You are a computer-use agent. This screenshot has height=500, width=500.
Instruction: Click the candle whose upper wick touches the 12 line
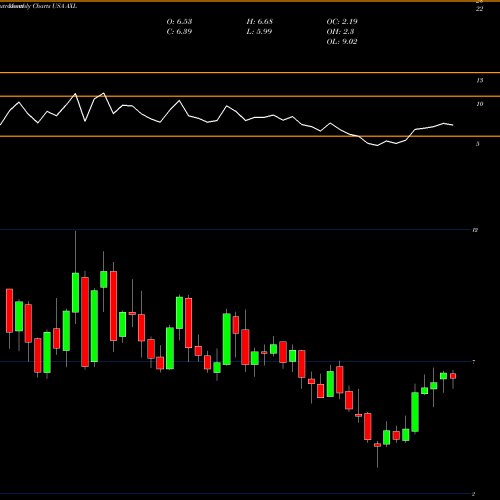[75, 293]
